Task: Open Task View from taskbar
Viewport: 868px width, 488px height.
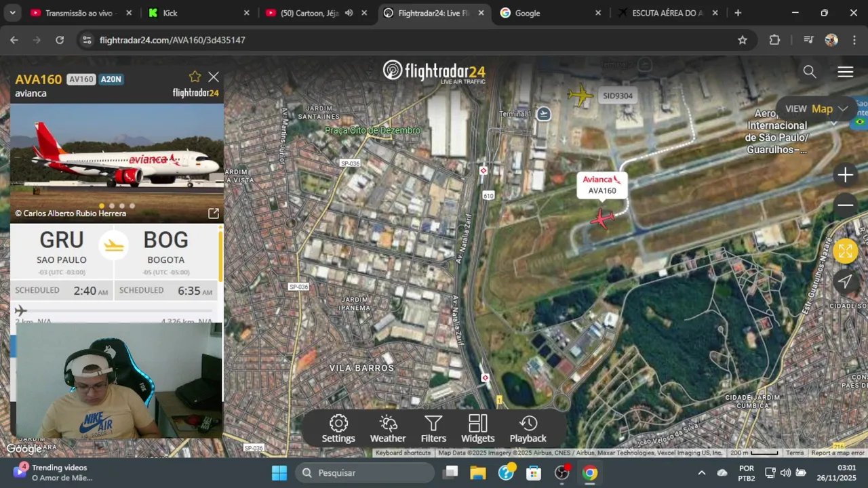Action: 451,473
